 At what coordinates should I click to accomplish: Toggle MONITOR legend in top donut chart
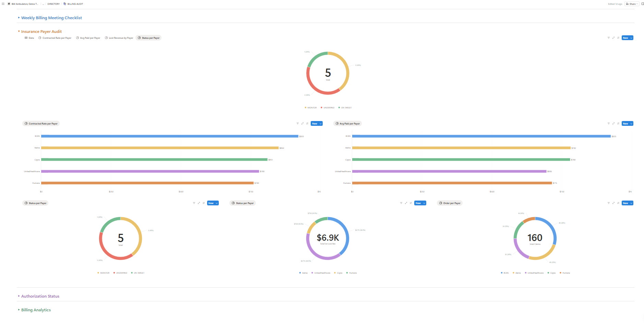312,108
